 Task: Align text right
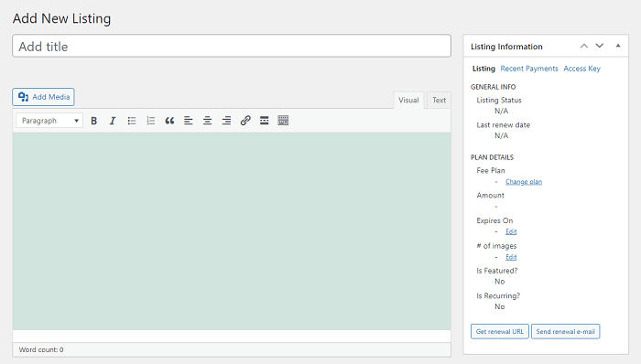coord(226,121)
